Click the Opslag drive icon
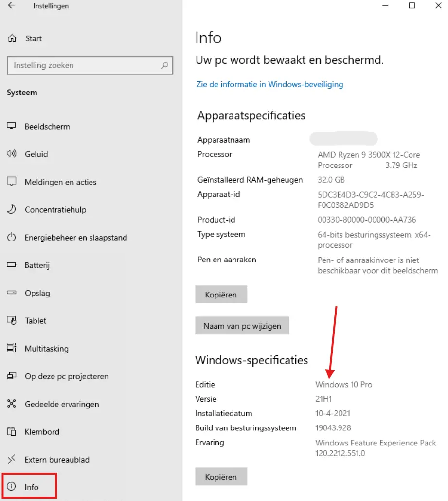This screenshot has width=448, height=501. pyautogui.click(x=12, y=292)
